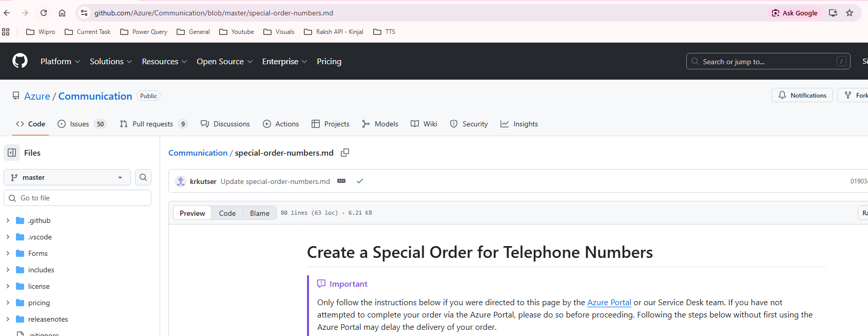Focus the Search or jump to field
Viewport: 868px width, 336px height.
click(x=768, y=61)
